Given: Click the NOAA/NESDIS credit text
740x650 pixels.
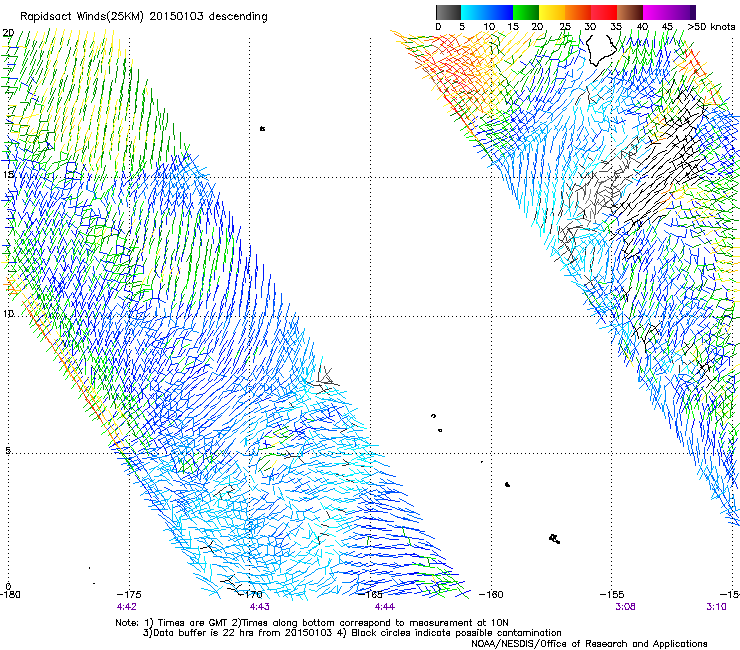Looking at the screenshot, I should [589, 644].
